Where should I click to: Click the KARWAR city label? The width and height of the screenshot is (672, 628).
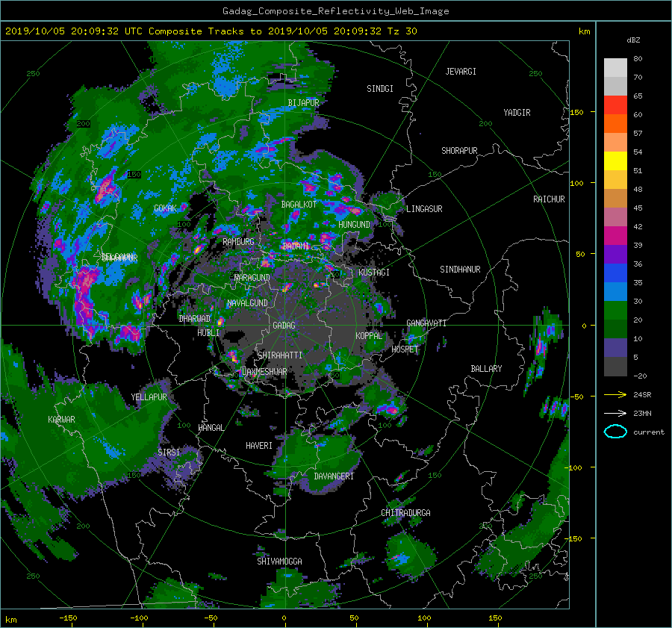[61, 420]
